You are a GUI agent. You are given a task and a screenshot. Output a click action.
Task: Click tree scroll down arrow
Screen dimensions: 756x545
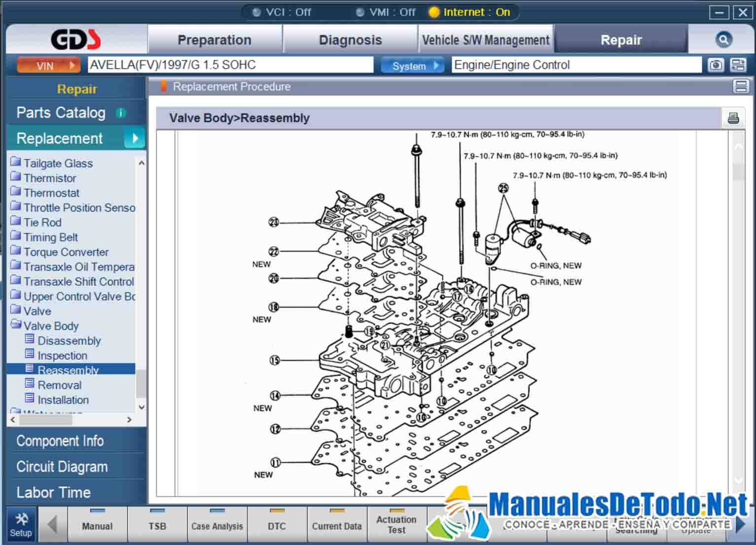coord(142,407)
